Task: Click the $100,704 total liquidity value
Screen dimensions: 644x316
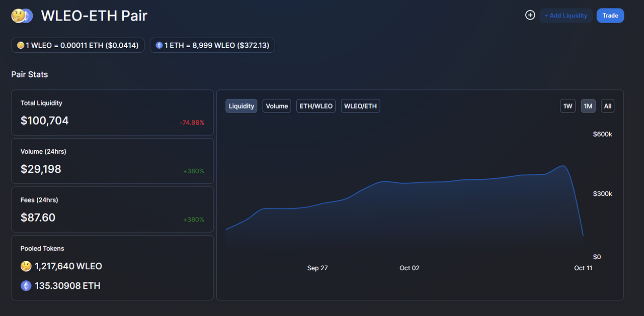Action: coord(45,121)
